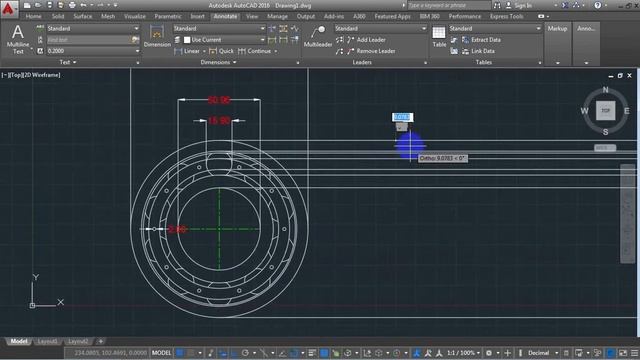Viewport: 640px width, 360px height.
Task: Open the table style Standard dropdown
Action: tap(495, 29)
